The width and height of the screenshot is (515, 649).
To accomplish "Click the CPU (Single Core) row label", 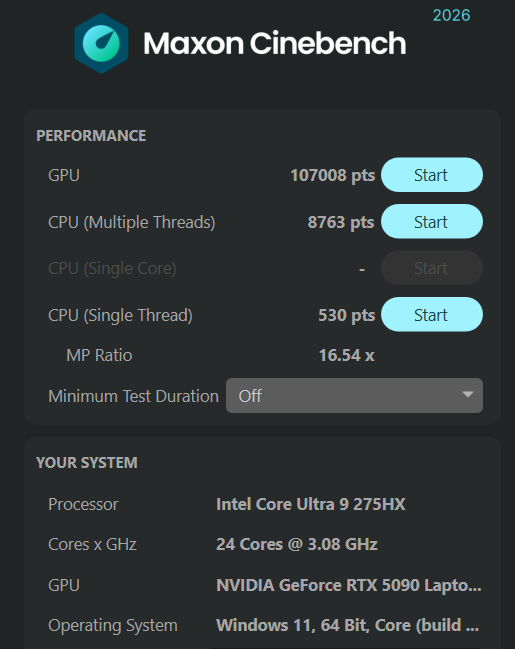I will click(112, 268).
